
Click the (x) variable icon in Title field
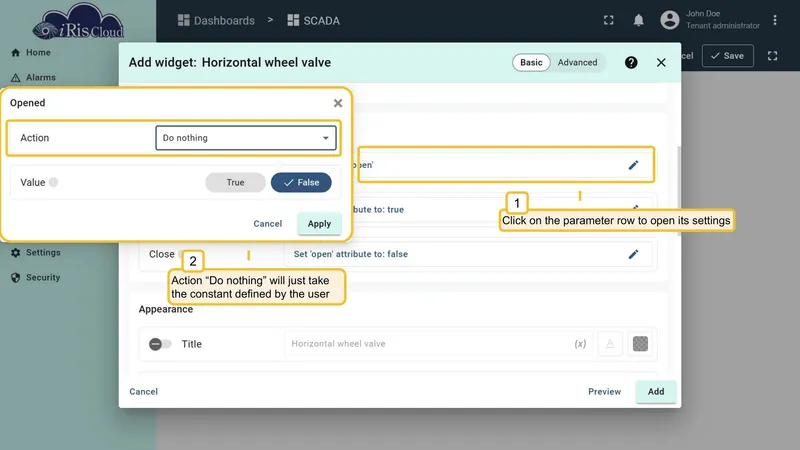click(x=580, y=344)
